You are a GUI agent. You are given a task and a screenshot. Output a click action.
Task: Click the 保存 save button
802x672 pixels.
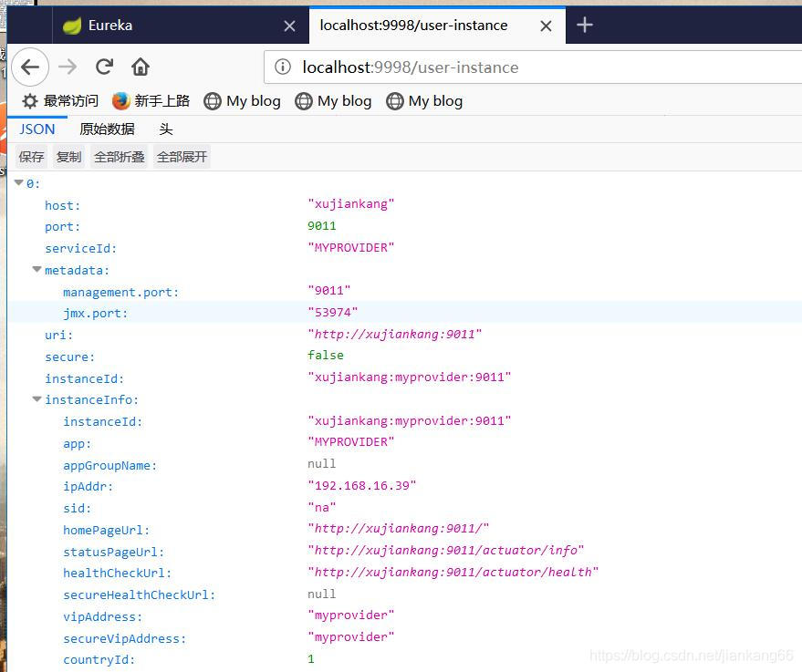click(31, 156)
